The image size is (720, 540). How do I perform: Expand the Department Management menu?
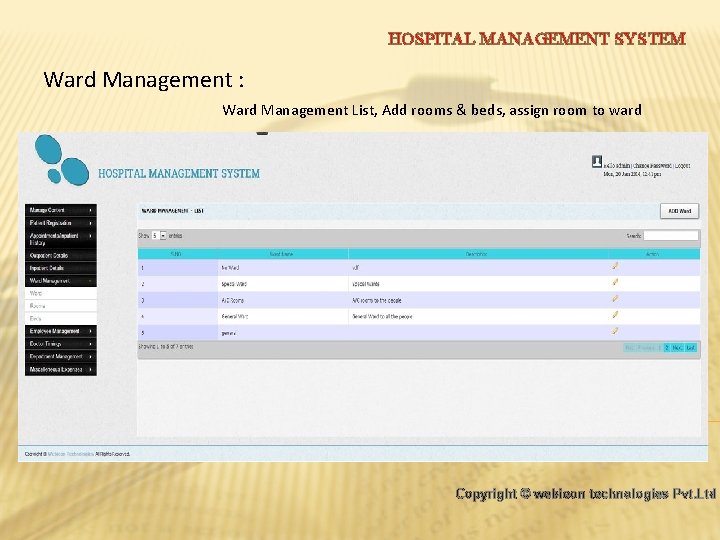point(61,356)
